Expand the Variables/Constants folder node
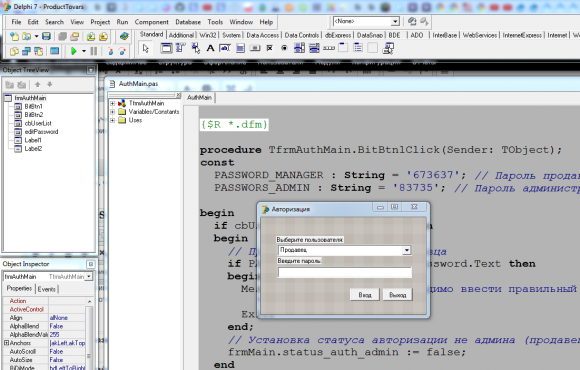The width and height of the screenshot is (580, 370). coord(112,112)
